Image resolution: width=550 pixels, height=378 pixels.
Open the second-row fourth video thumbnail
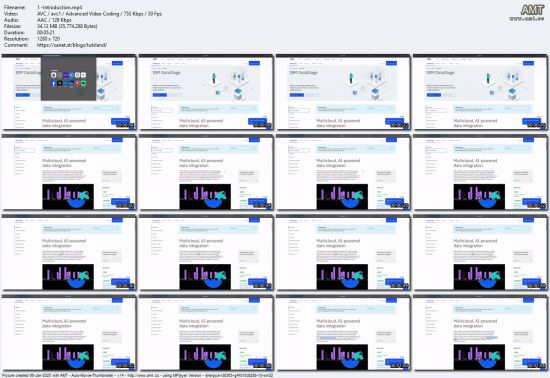click(480, 172)
